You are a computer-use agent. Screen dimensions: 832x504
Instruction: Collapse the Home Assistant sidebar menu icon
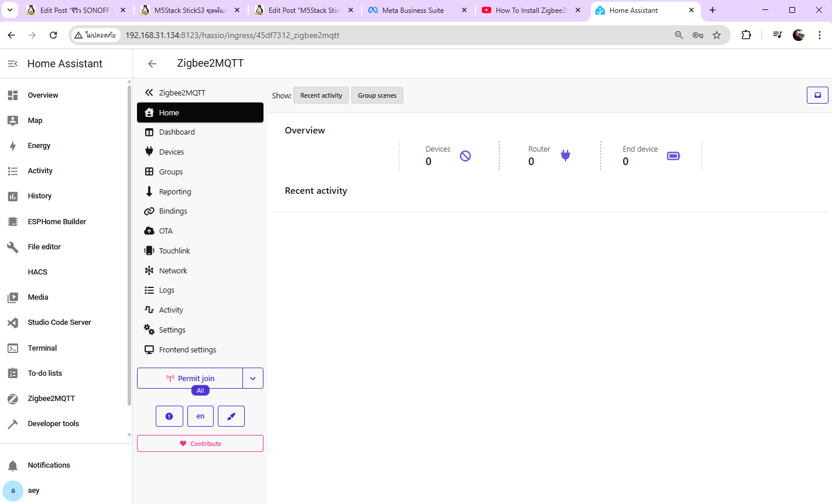pos(12,64)
